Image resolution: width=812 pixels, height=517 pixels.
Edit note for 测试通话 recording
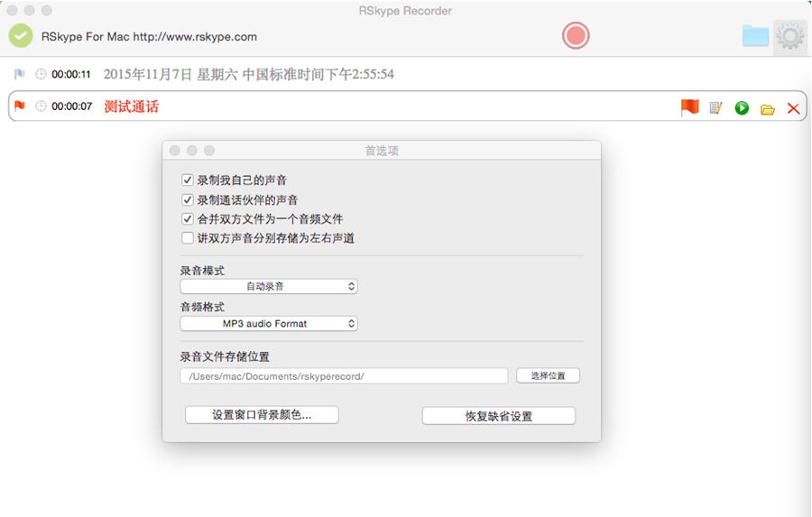(715, 107)
